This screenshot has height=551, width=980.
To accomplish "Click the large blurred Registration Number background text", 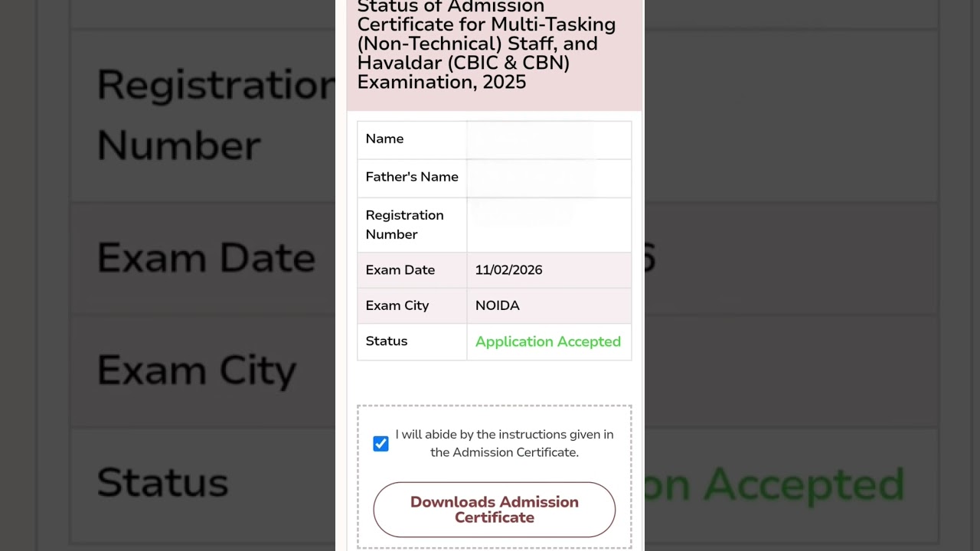I will click(x=215, y=115).
